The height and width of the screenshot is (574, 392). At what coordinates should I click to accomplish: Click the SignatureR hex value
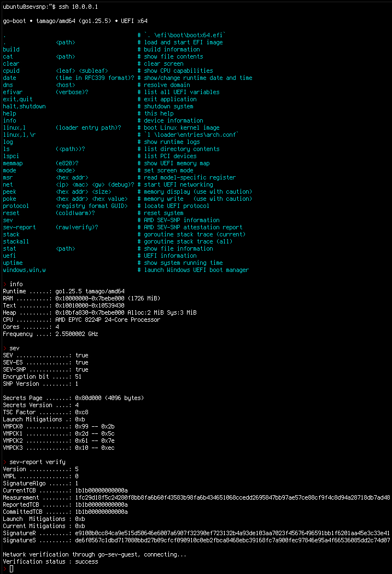pyautogui.click(x=232, y=533)
